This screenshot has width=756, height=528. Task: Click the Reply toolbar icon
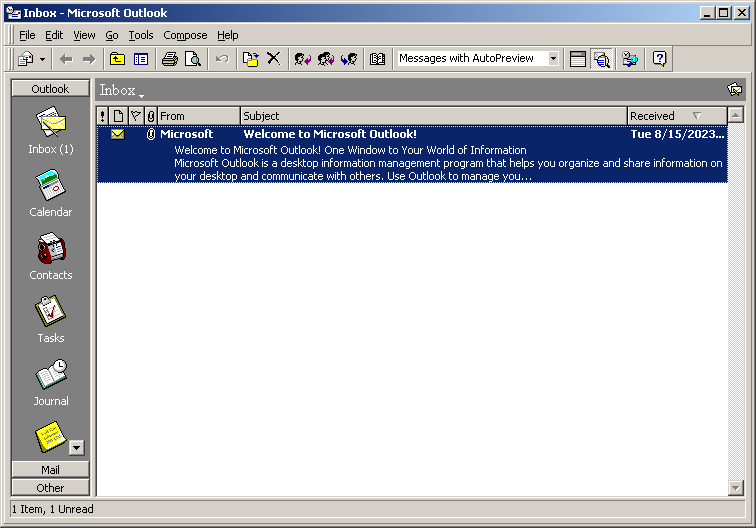pyautogui.click(x=303, y=59)
